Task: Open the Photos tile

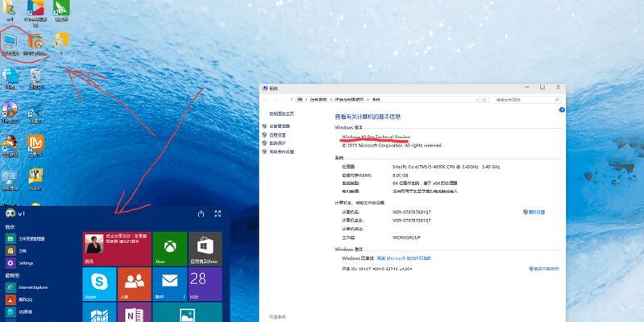Action: pos(187,312)
